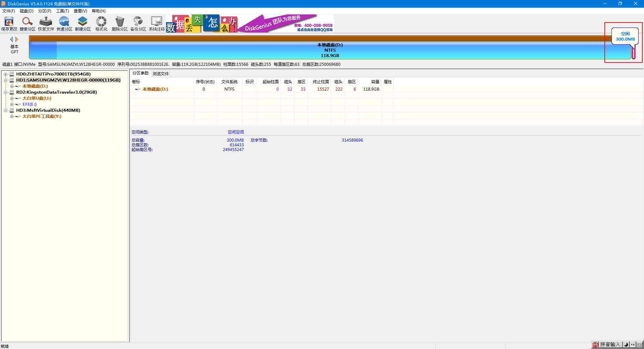The height and width of the screenshot is (349, 644).
Task: Click the volume icon in the 本地磁盘(D:) table row
Action: pyautogui.click(x=138, y=89)
